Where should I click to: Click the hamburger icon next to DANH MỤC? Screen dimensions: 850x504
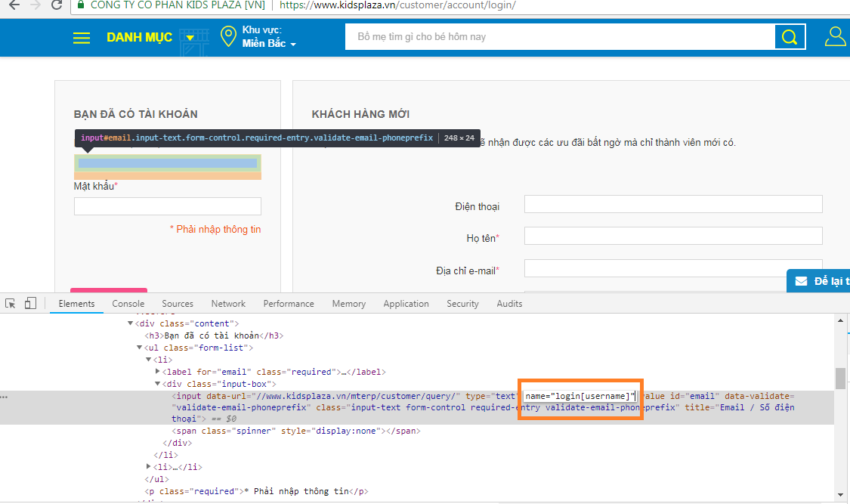81,37
